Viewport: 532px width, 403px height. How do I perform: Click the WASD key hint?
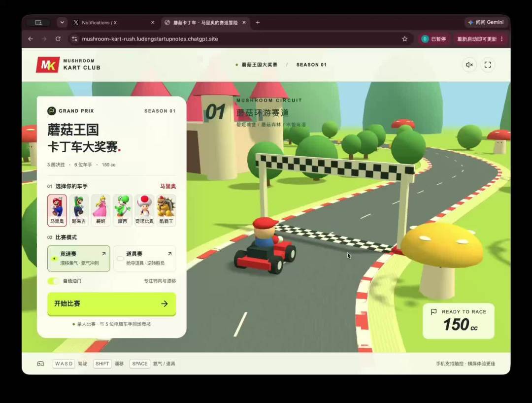click(64, 364)
